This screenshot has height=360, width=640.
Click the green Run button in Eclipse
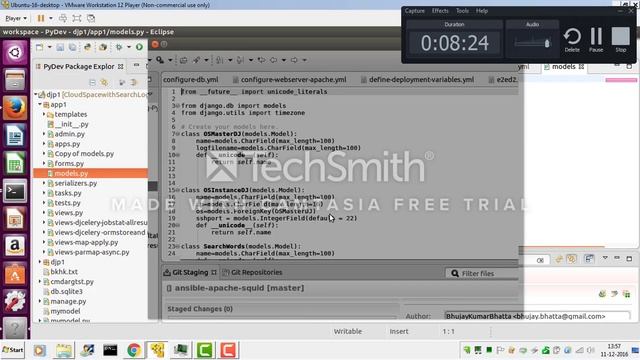click(139, 47)
